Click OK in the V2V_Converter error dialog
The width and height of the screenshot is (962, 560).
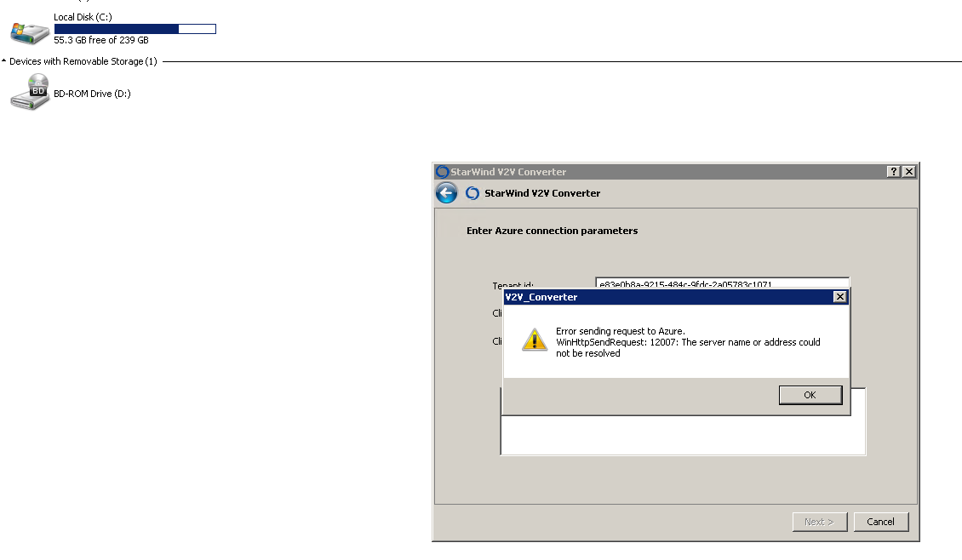[810, 395]
